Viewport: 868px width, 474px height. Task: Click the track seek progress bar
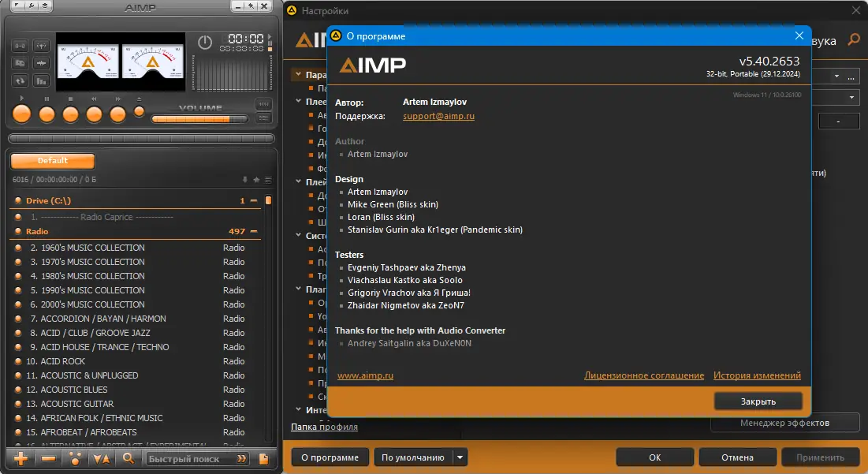tap(141, 139)
